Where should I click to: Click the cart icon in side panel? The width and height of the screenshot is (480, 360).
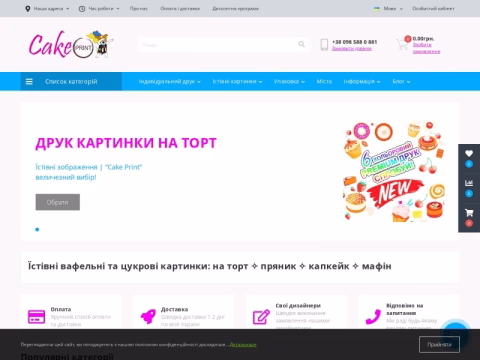click(469, 213)
